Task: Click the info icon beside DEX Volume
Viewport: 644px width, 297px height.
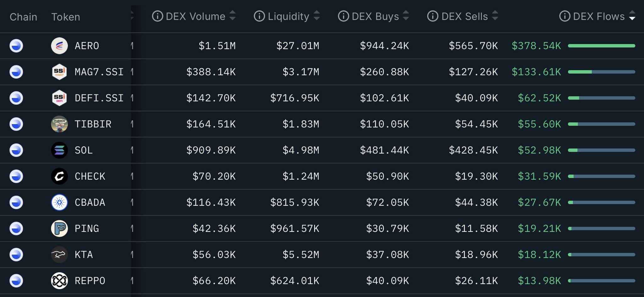Action: pyautogui.click(x=157, y=16)
